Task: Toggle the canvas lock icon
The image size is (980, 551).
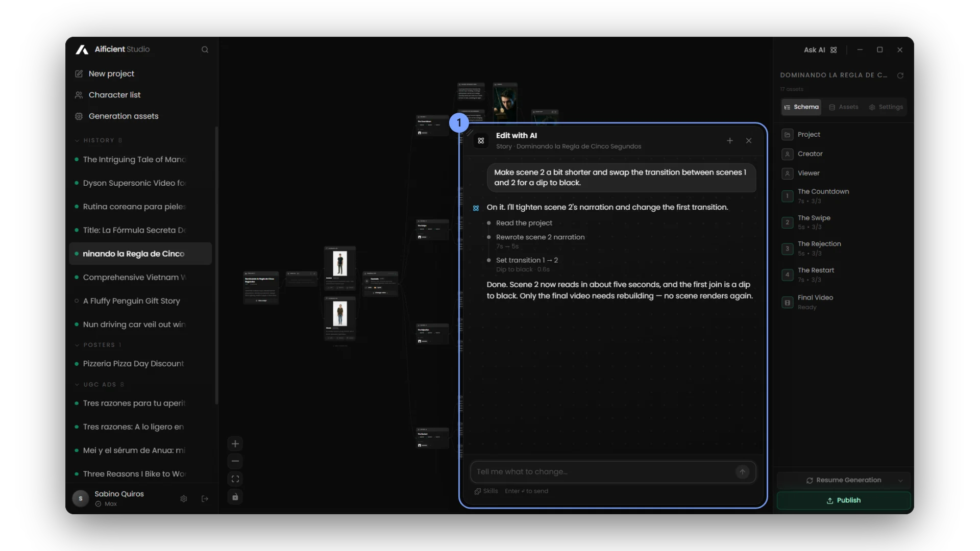Action: click(x=235, y=497)
